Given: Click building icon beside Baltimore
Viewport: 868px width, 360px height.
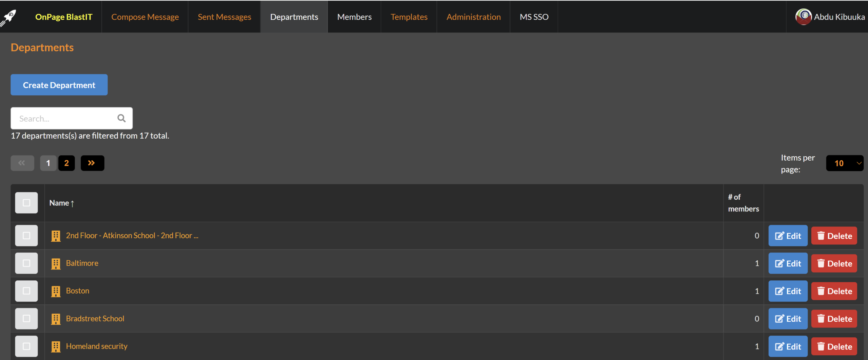Looking at the screenshot, I should pyautogui.click(x=56, y=264).
